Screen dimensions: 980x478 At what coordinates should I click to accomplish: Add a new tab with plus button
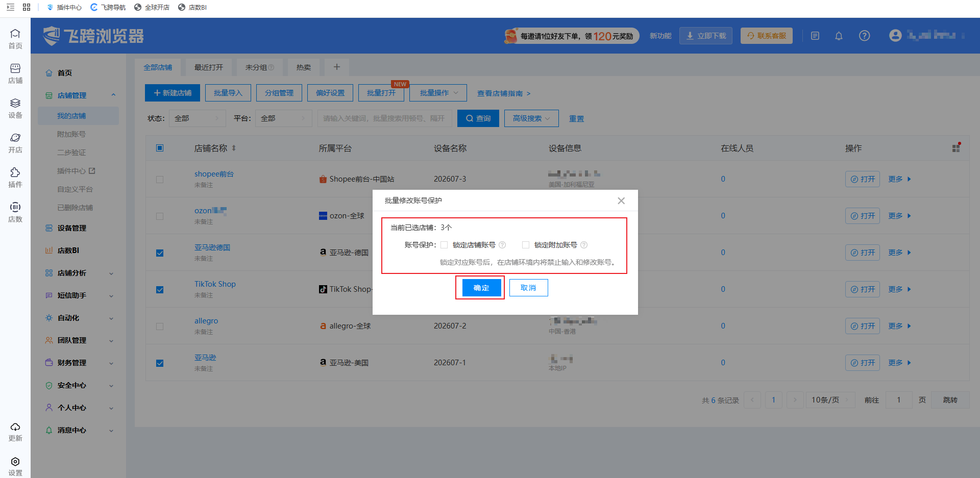pos(337,67)
